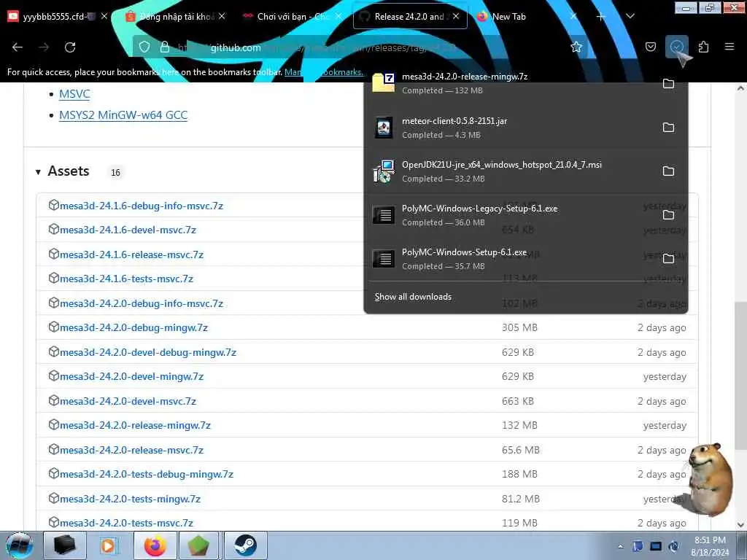Open the Firefox hamburger application menu
The image size is (747, 560).
click(729, 47)
